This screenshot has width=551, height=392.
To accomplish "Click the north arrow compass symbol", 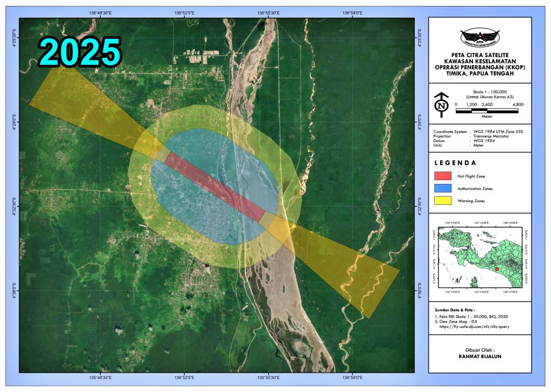I will coord(441,105).
